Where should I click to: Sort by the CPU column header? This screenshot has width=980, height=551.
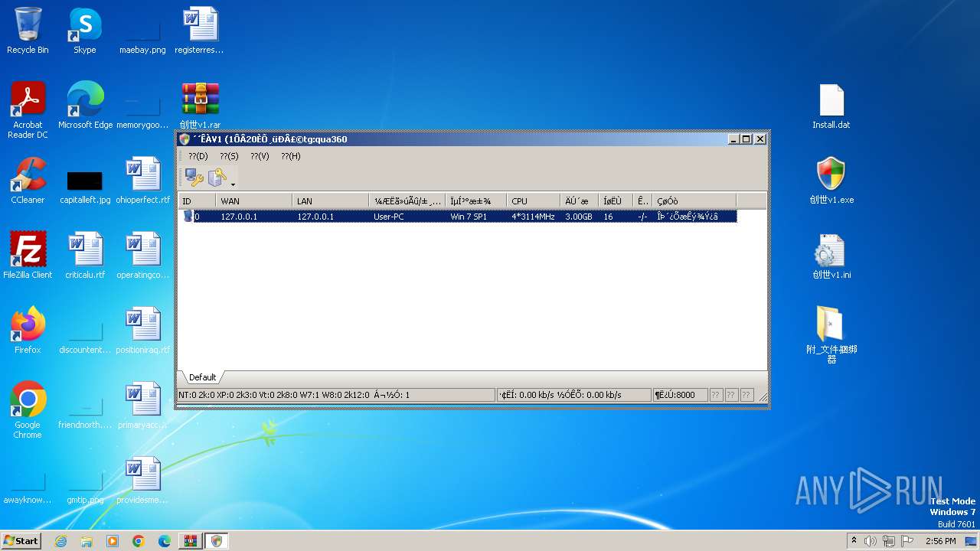pyautogui.click(x=534, y=201)
